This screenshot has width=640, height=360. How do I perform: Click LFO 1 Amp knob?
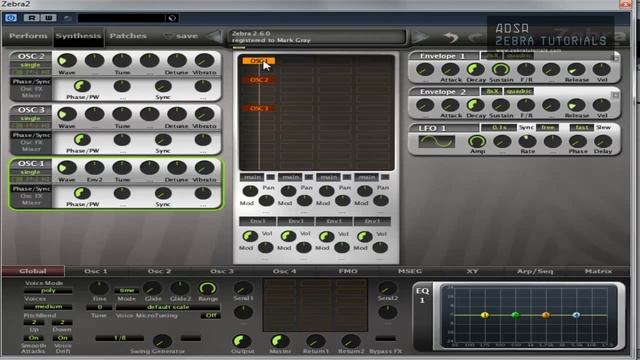click(x=477, y=142)
